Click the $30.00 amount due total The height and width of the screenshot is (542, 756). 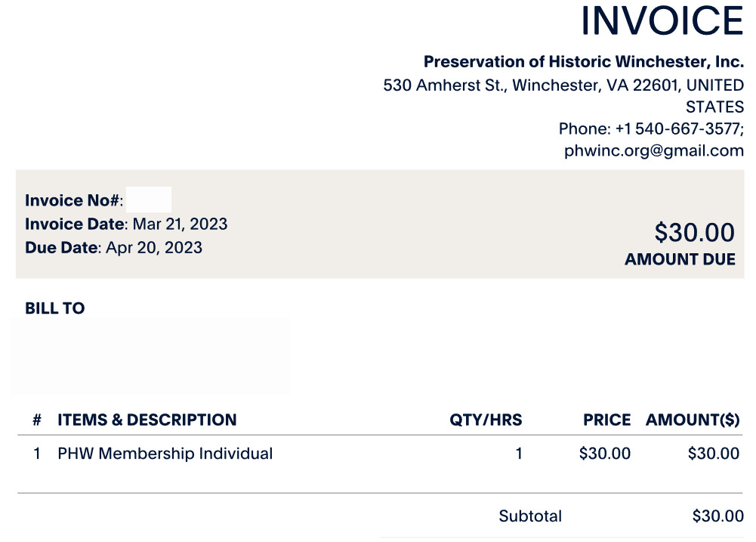pos(694,233)
